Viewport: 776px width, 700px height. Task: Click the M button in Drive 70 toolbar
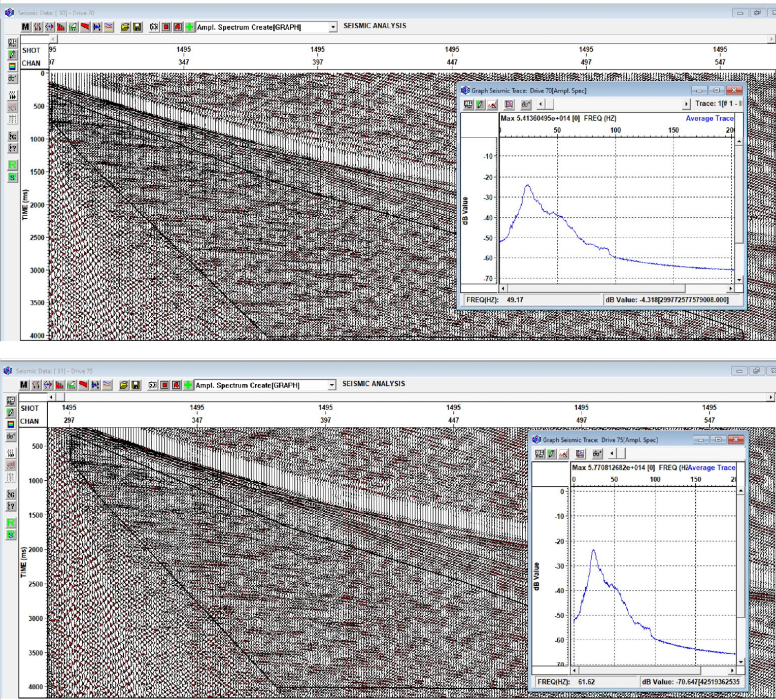(25, 27)
